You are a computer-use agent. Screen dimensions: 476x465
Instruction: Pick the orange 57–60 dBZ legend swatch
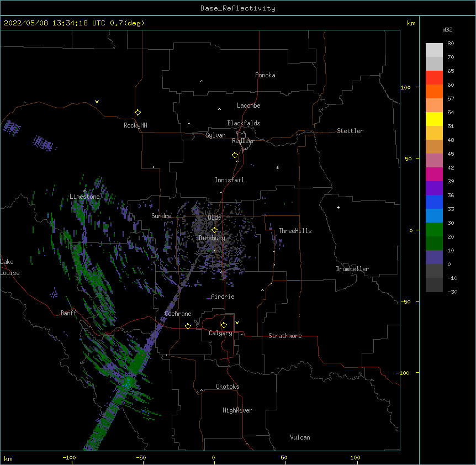pyautogui.click(x=434, y=91)
